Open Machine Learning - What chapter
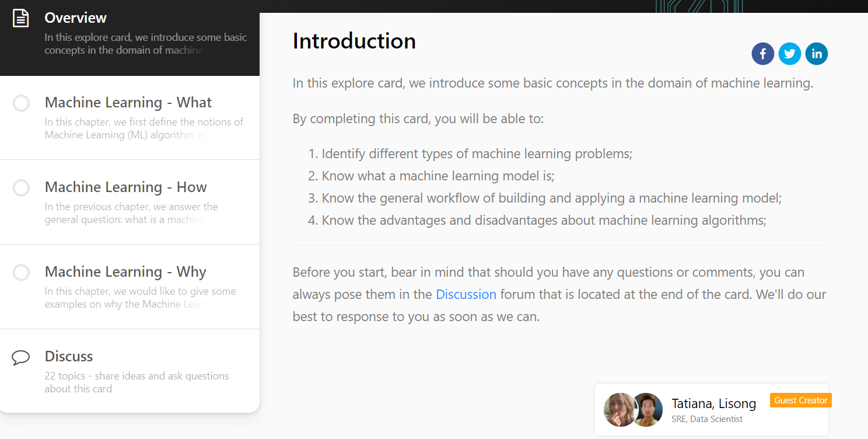The width and height of the screenshot is (868, 439). (x=128, y=103)
